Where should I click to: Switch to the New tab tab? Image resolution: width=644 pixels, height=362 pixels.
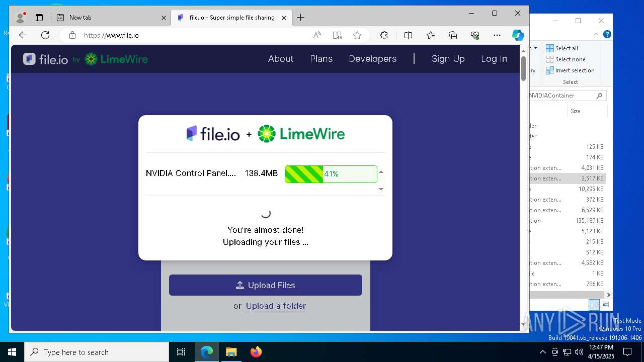111,18
